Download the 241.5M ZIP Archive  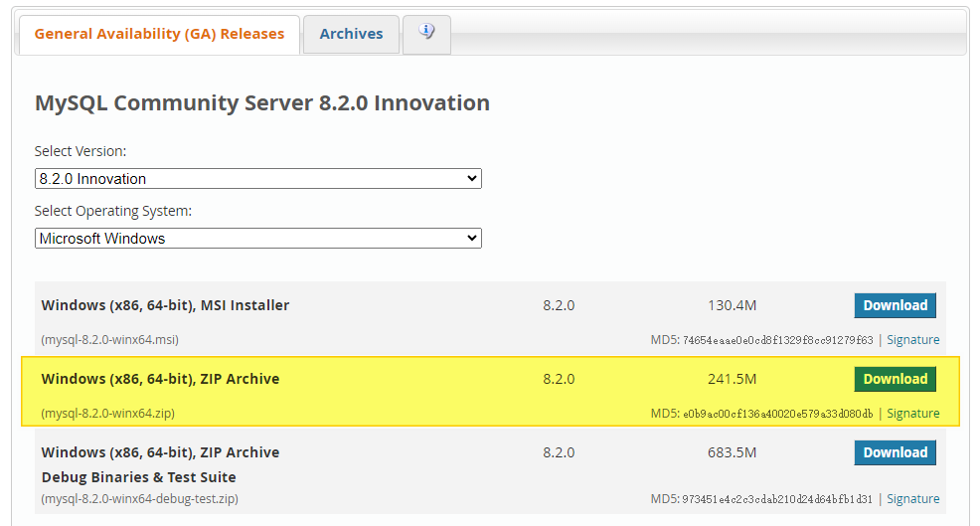coord(895,379)
